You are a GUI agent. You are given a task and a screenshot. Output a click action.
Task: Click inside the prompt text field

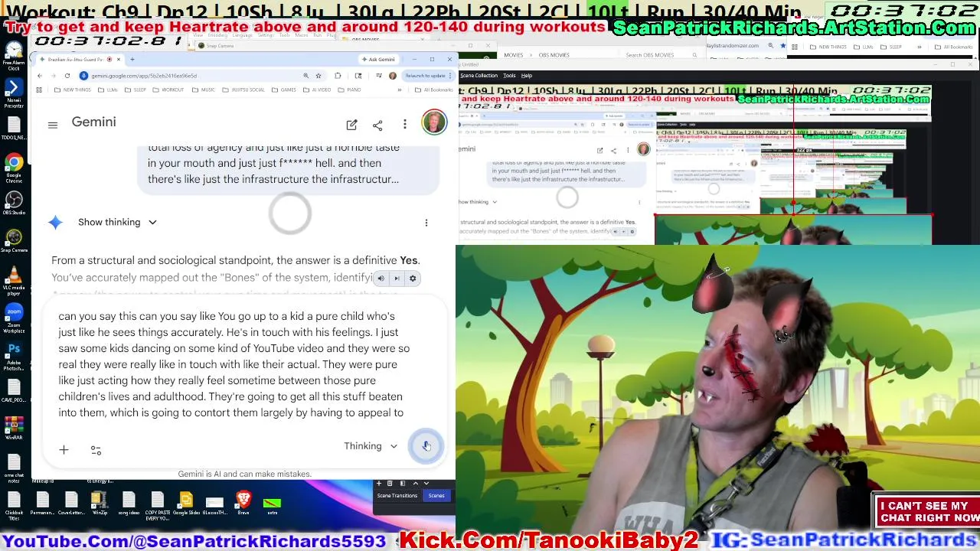tap(234, 364)
